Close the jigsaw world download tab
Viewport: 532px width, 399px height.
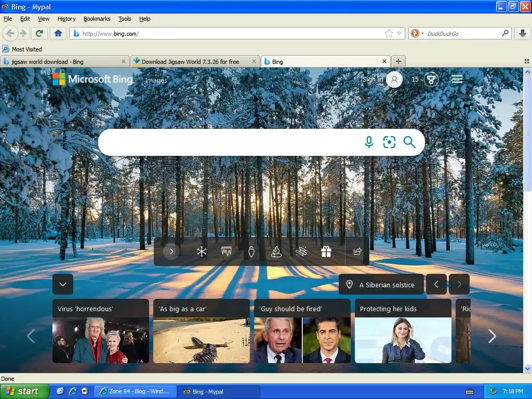pyautogui.click(x=124, y=61)
